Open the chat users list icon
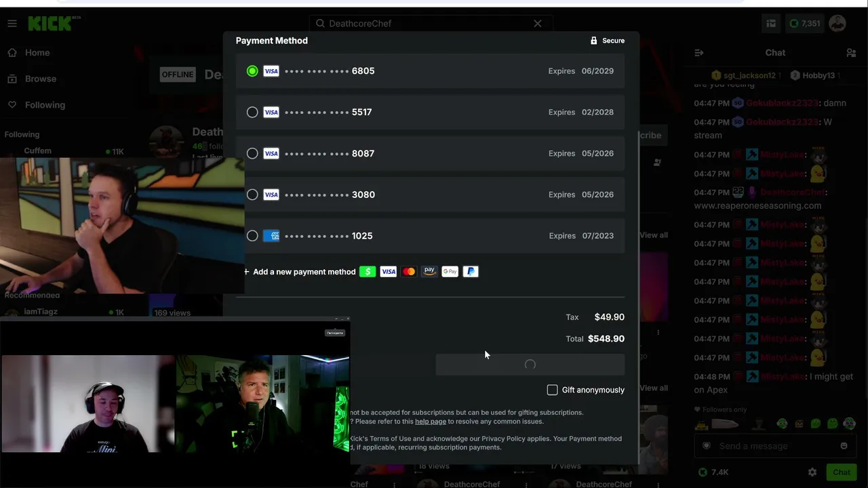Screen dimensions: 868x488 (851, 53)
